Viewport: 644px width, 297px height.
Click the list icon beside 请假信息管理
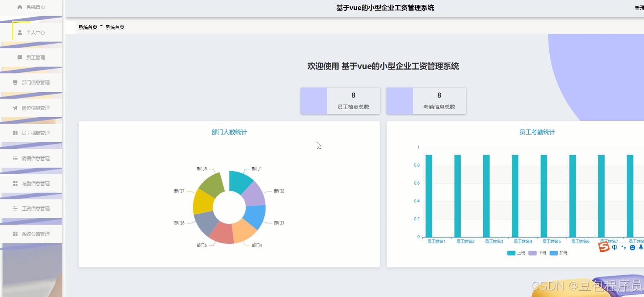tap(15, 158)
